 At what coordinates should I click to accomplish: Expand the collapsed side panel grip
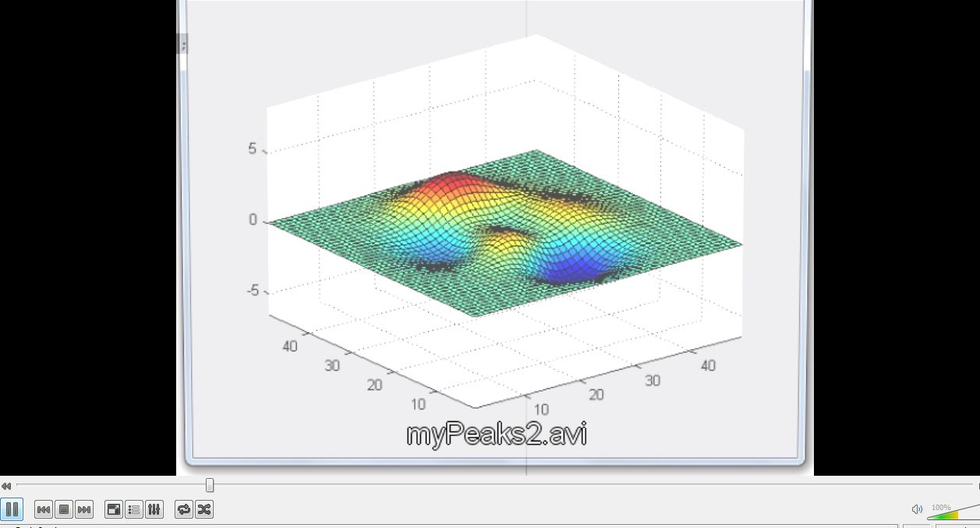[x=182, y=44]
